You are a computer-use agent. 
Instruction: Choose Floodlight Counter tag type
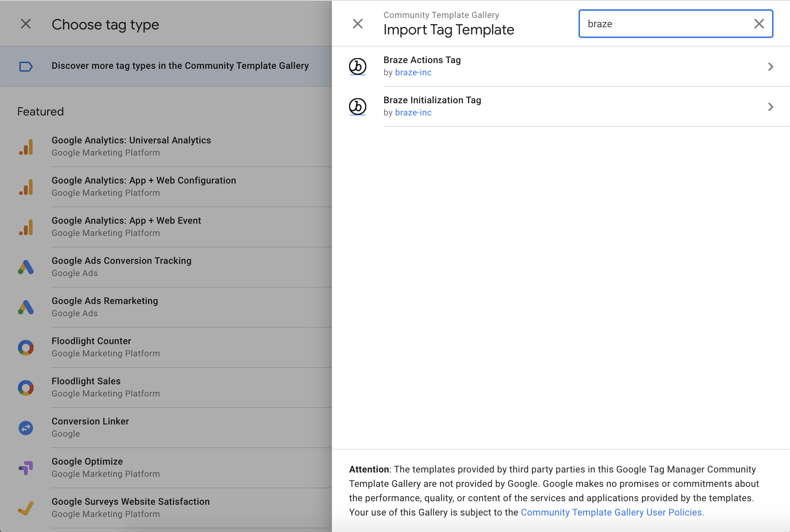pyautogui.click(x=166, y=347)
